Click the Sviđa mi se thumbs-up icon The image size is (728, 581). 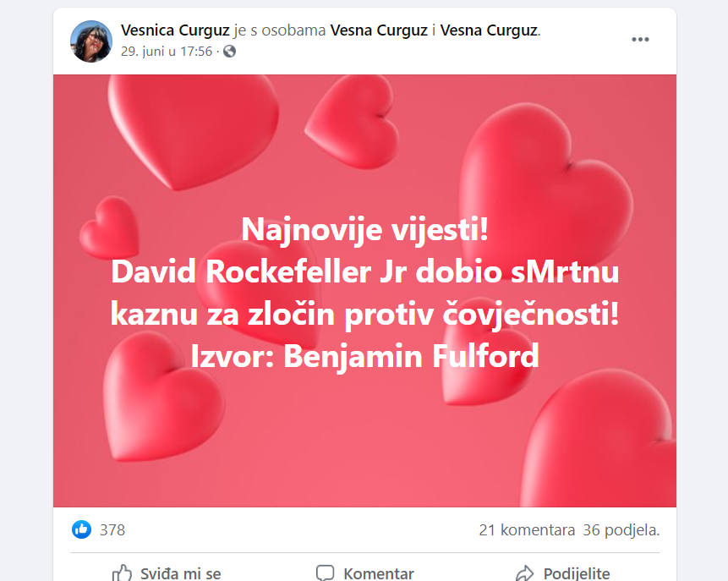click(x=122, y=573)
